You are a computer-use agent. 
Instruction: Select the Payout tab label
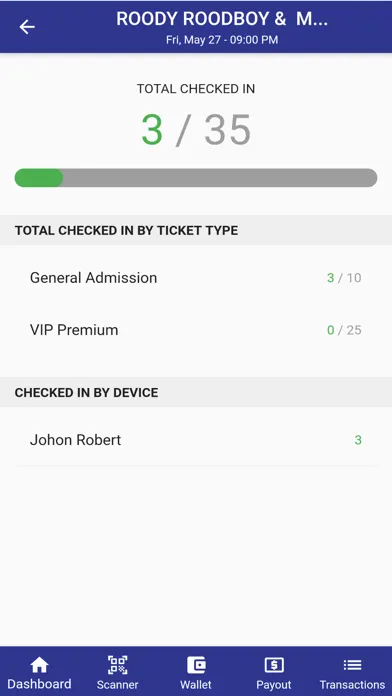274,684
